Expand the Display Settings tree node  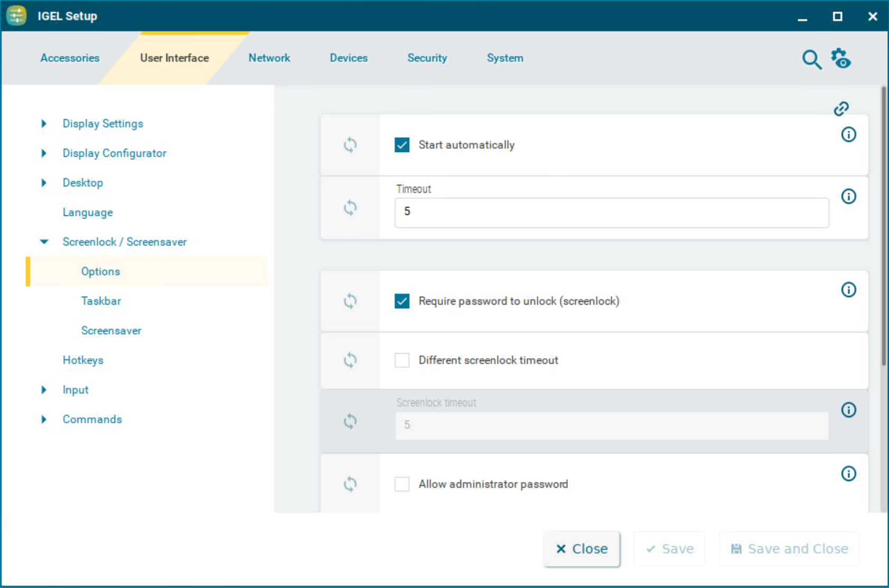[x=44, y=124]
